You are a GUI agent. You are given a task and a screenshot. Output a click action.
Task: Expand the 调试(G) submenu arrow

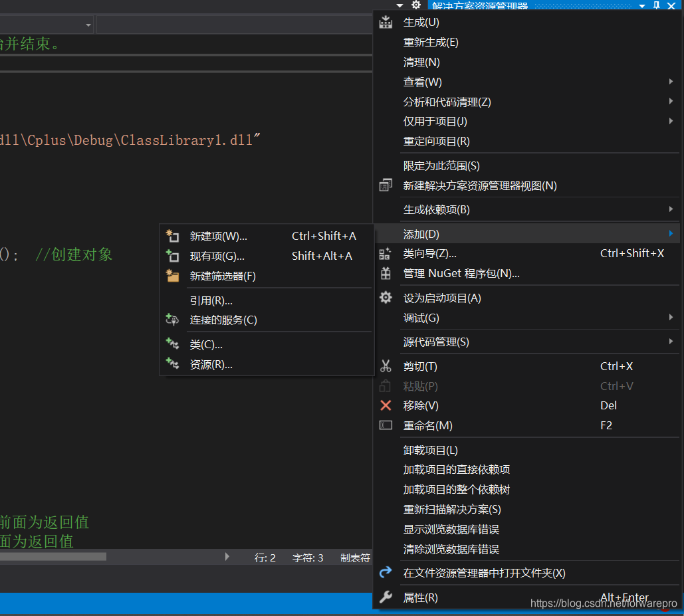pos(671,318)
